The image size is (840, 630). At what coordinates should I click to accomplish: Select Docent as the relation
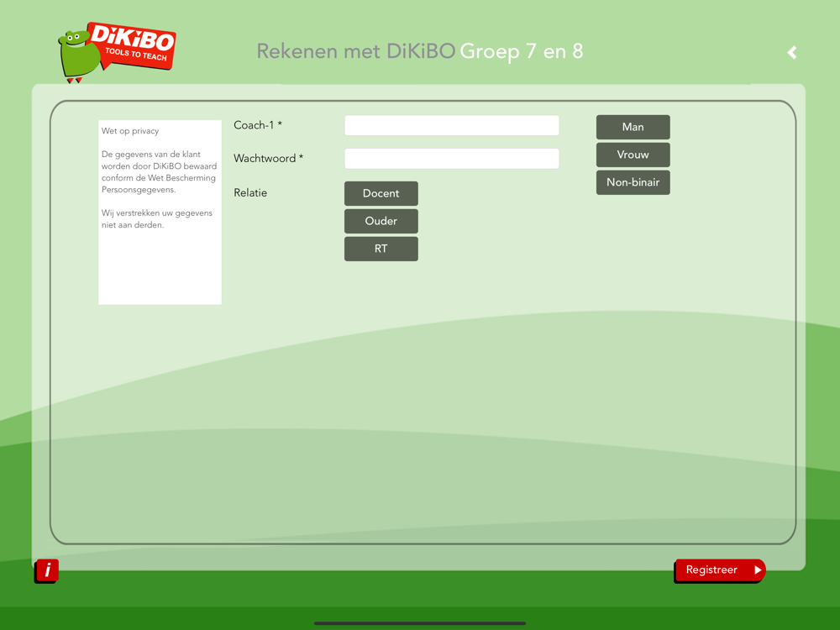(381, 193)
